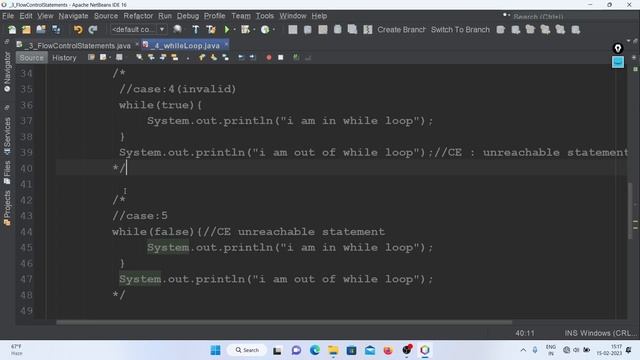Screen dimensions: 640x360
Task: Open the Source menu
Action: (106, 16)
